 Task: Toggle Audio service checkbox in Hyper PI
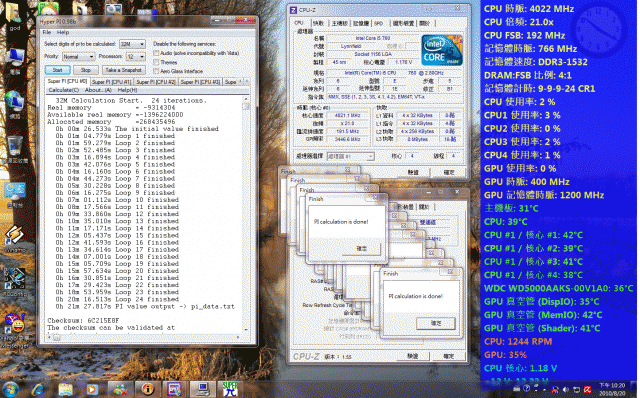pyautogui.click(x=156, y=53)
